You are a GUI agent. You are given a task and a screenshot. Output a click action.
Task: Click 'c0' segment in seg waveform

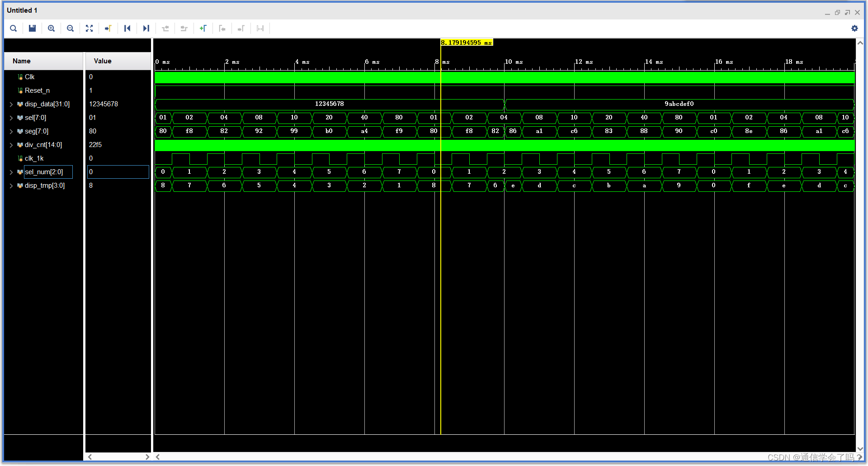[x=713, y=131]
